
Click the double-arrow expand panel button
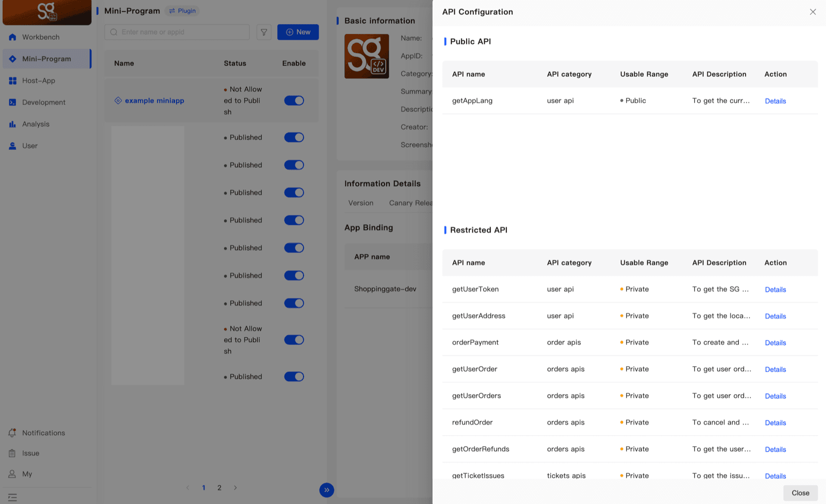coord(327,490)
